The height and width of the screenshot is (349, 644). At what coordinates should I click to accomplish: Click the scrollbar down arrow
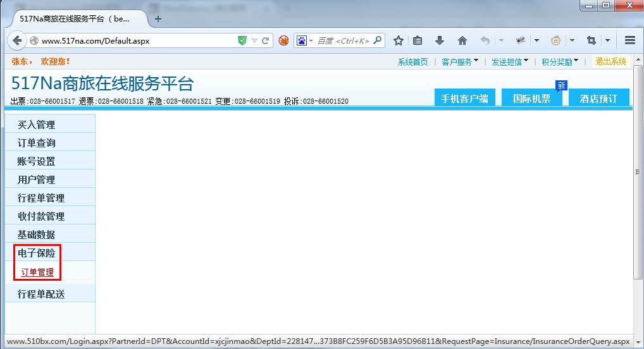point(638,341)
